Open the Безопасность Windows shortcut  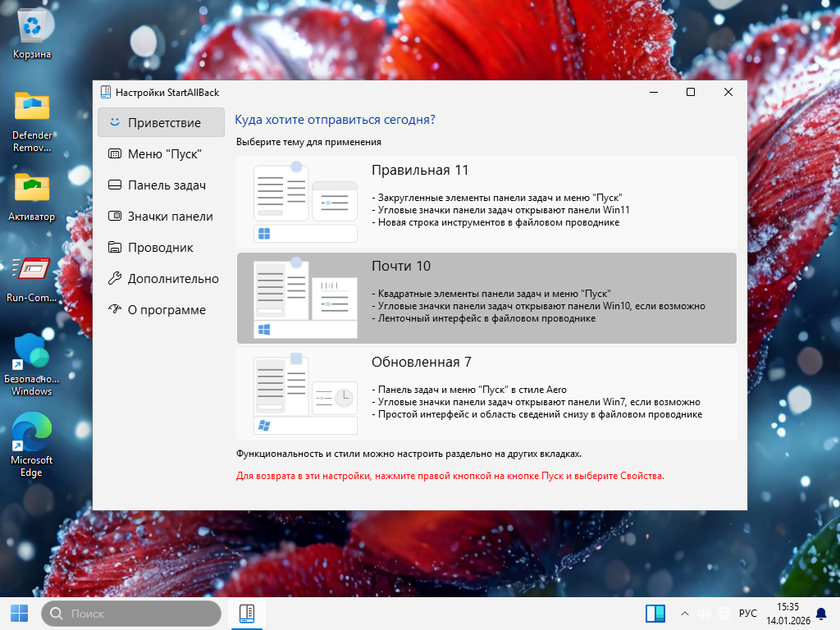pos(32,364)
